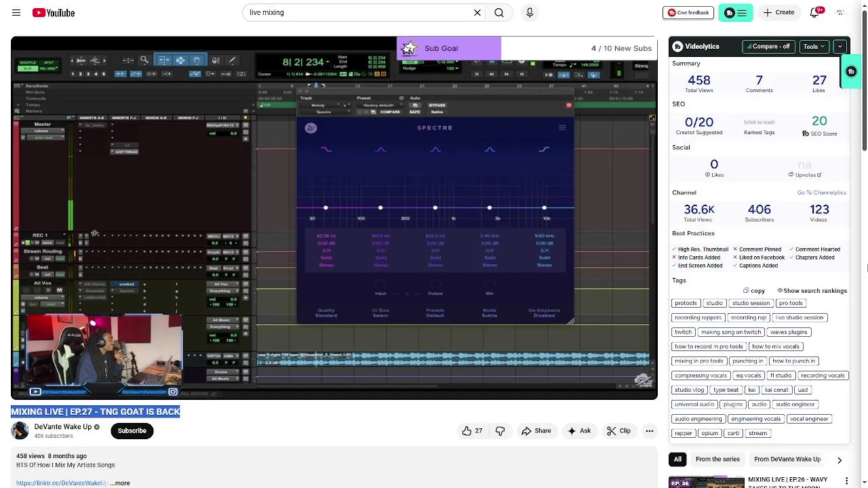Expand description with ...more
Viewport: 868px width, 488px height.
pos(121,483)
